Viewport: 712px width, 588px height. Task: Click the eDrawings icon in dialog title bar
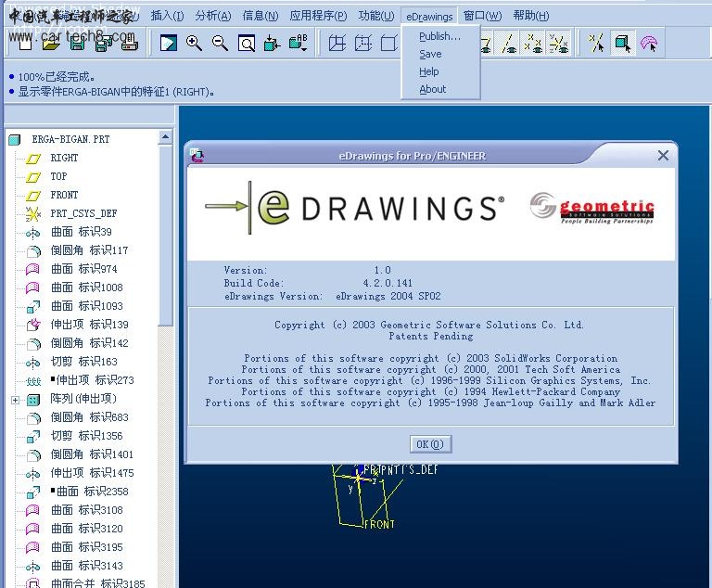pyautogui.click(x=197, y=156)
